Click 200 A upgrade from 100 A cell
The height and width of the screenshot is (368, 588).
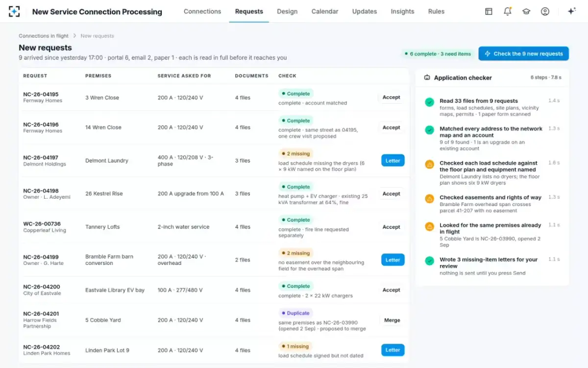pyautogui.click(x=191, y=193)
